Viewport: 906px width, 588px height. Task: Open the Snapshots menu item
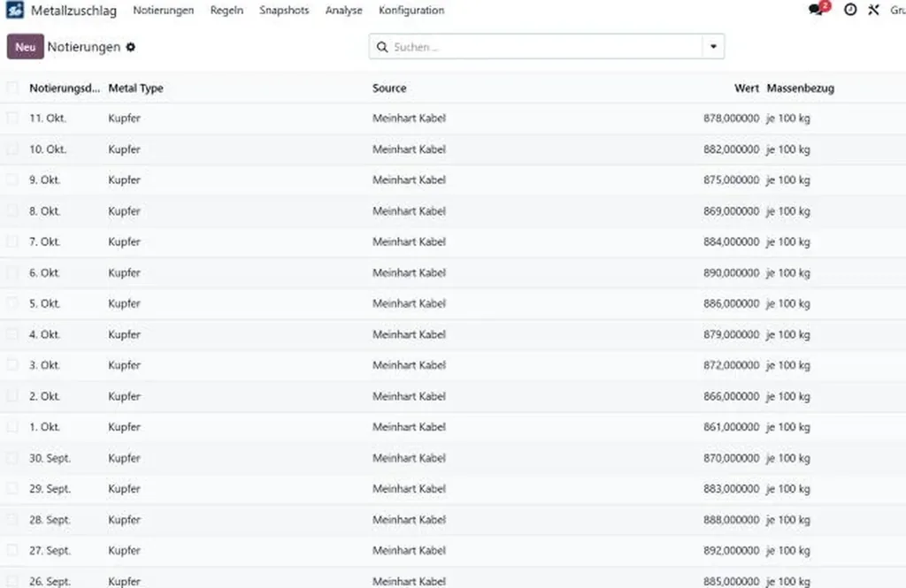284,10
